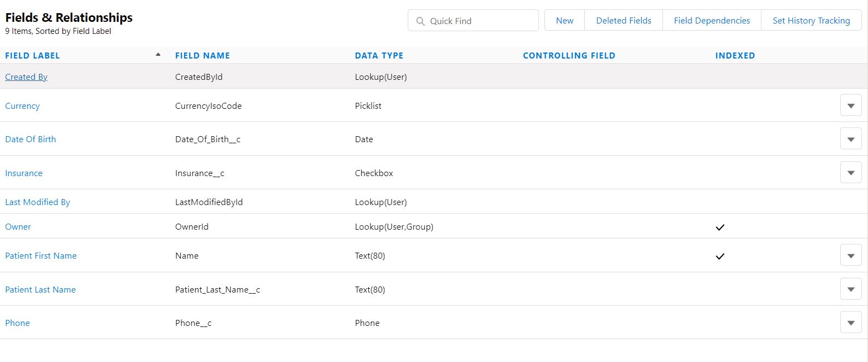Sort by the Indexed column header
Screen dimensions: 868x362
[735, 56]
